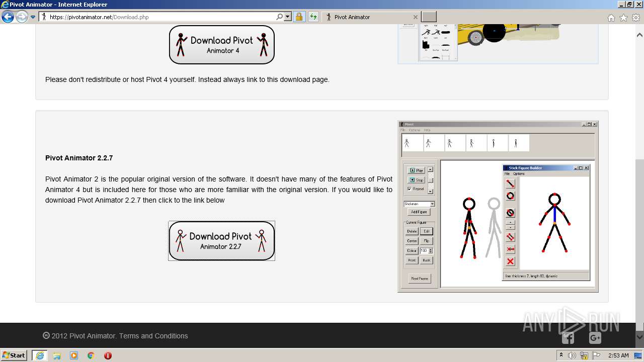Open the Tools gear menu

tap(636, 18)
